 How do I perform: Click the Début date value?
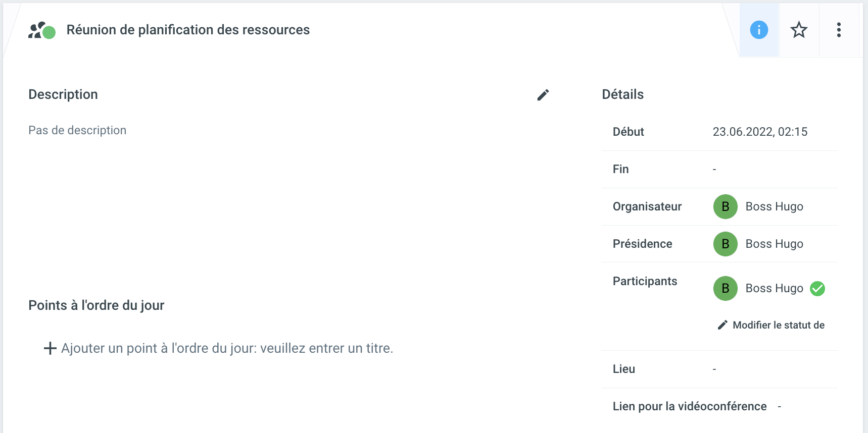click(x=760, y=132)
